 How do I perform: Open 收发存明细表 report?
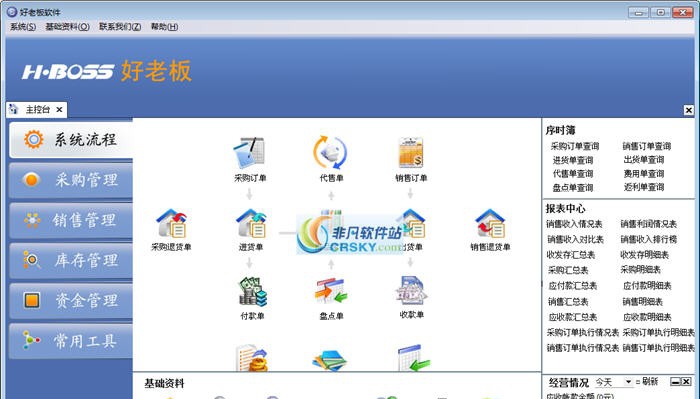pos(645,254)
